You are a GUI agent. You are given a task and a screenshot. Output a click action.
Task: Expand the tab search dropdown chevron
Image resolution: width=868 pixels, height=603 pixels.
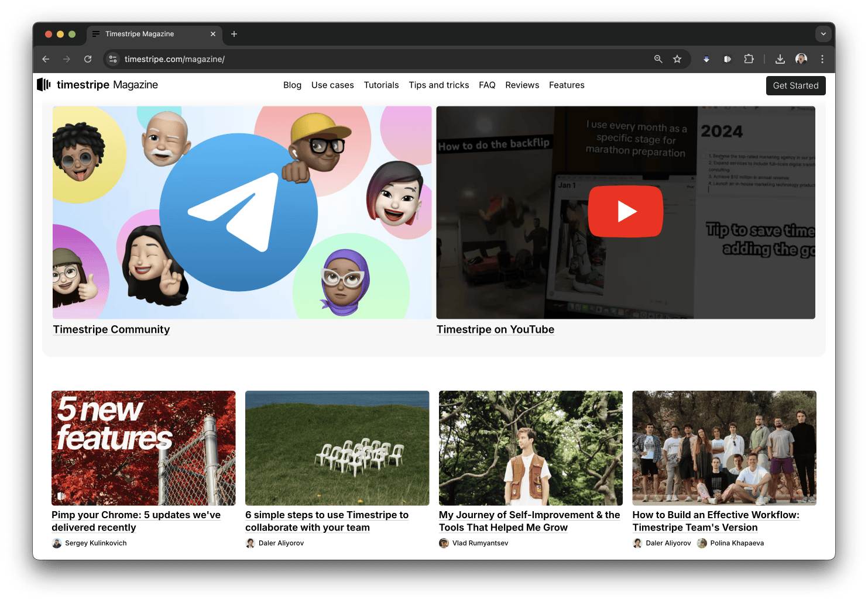tap(824, 34)
